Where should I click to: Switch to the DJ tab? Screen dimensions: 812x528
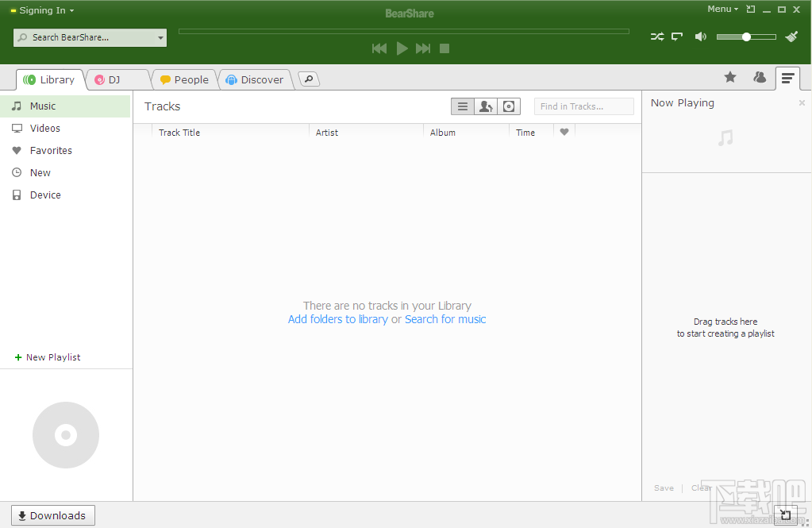click(x=115, y=80)
